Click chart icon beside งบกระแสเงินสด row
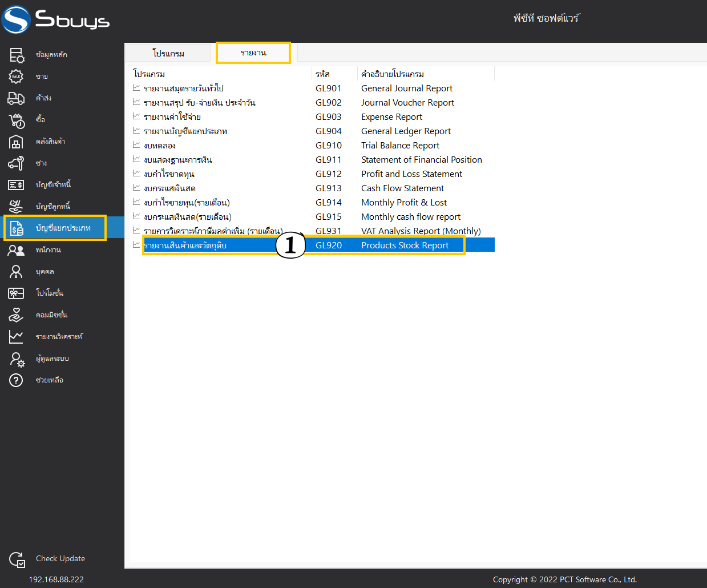This screenshot has width=707, height=588. point(136,188)
